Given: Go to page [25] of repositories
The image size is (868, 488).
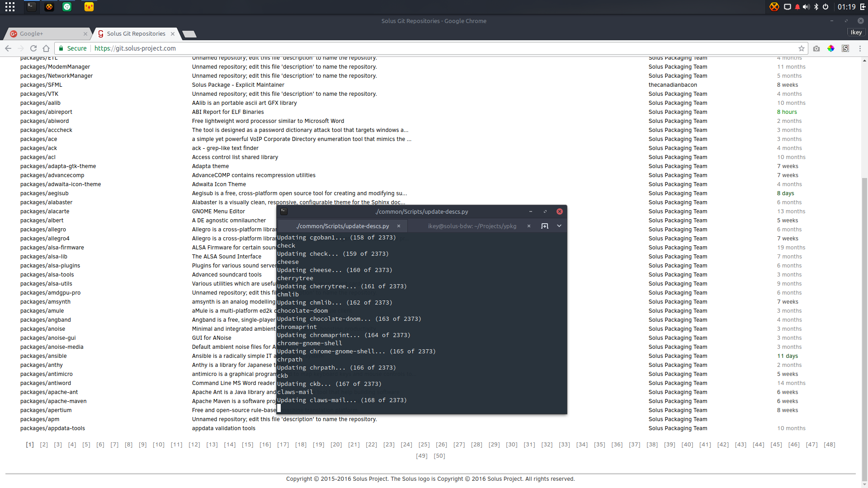Looking at the screenshot, I should point(424,445).
